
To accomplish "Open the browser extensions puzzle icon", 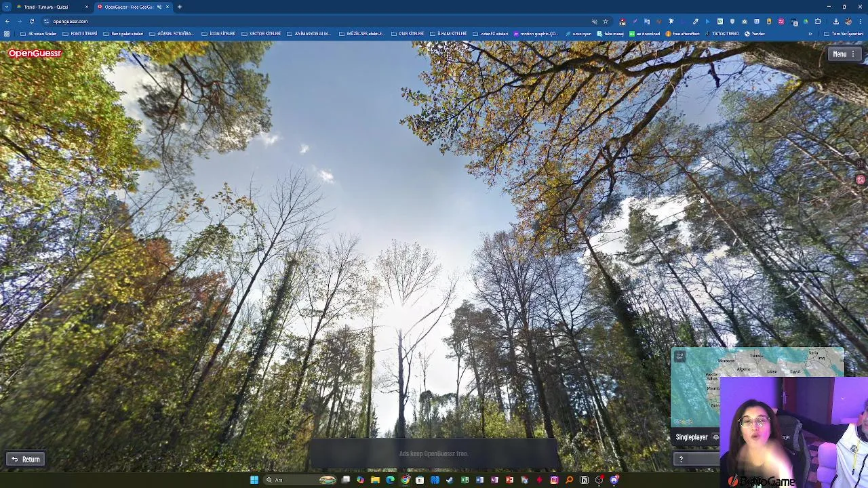I will (817, 22).
